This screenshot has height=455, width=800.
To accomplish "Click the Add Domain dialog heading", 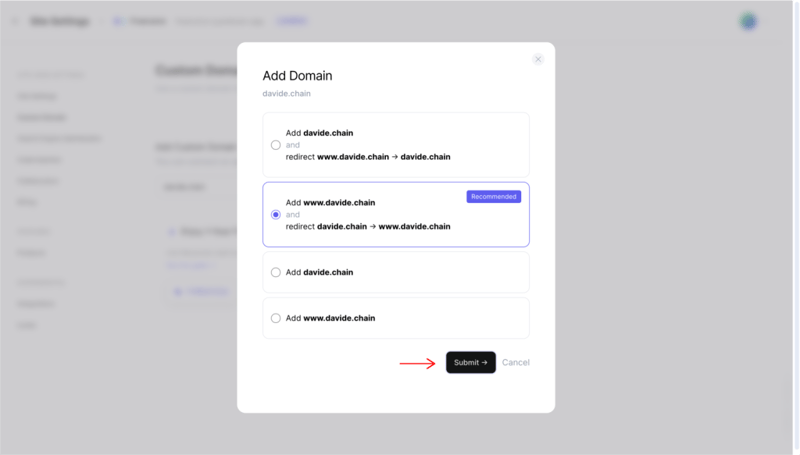I will tap(297, 75).
